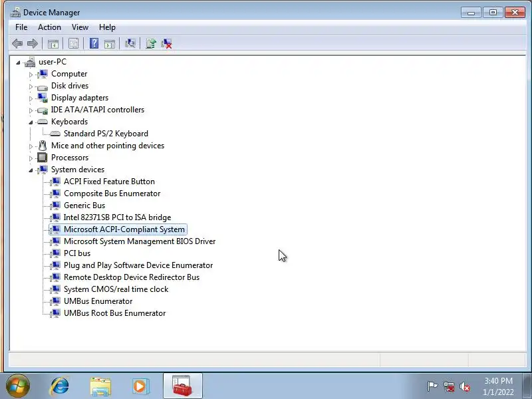
Task: Click the Disk drives label
Action: tap(70, 86)
